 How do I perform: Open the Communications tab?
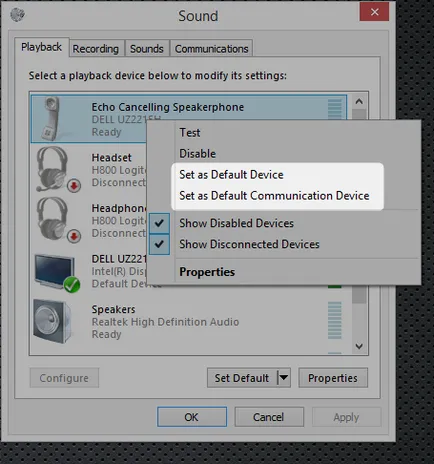(x=211, y=49)
